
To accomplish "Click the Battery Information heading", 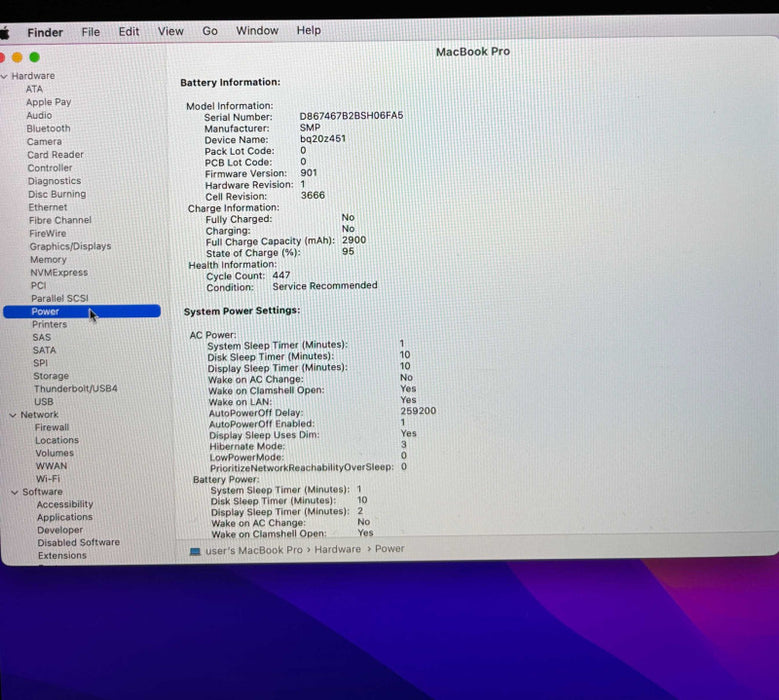I will 230,82.
